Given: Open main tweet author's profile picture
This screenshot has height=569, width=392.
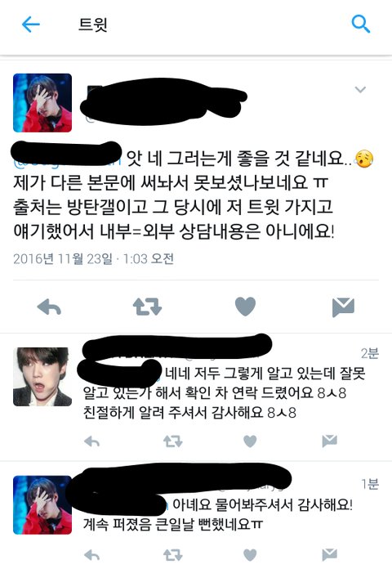Looking at the screenshot, I should point(42,103).
